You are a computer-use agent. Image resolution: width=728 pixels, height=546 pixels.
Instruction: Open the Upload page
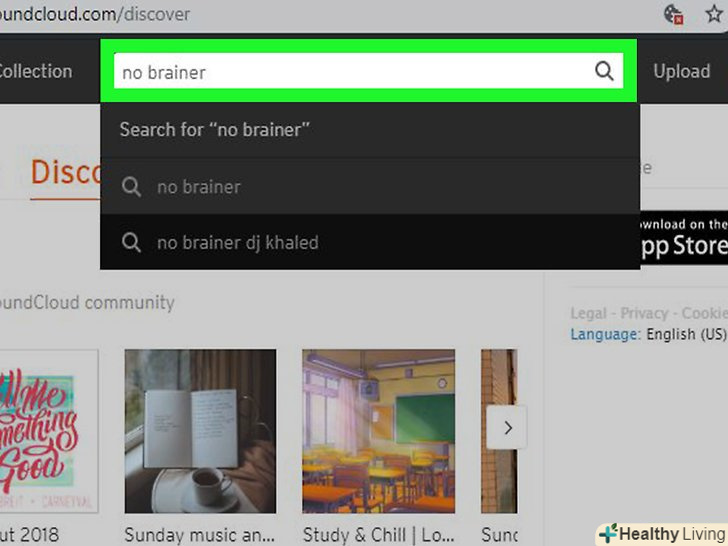[x=682, y=72]
